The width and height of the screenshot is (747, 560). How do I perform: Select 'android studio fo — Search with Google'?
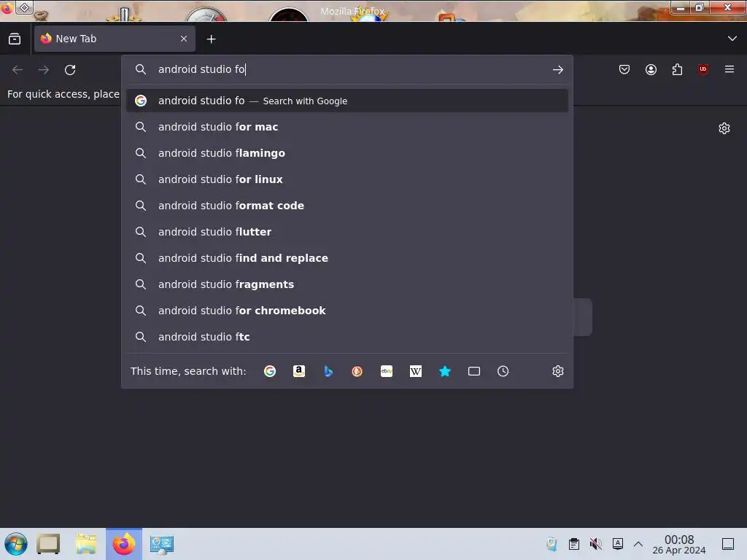point(347,101)
